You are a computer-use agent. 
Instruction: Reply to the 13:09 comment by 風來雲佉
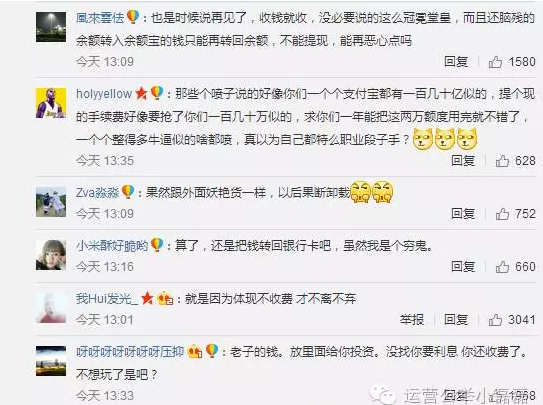456,62
